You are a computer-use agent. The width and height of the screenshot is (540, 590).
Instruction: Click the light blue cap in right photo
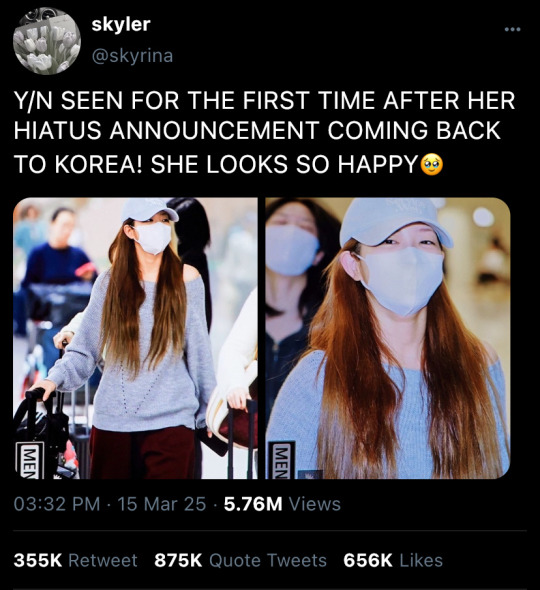coord(395,222)
